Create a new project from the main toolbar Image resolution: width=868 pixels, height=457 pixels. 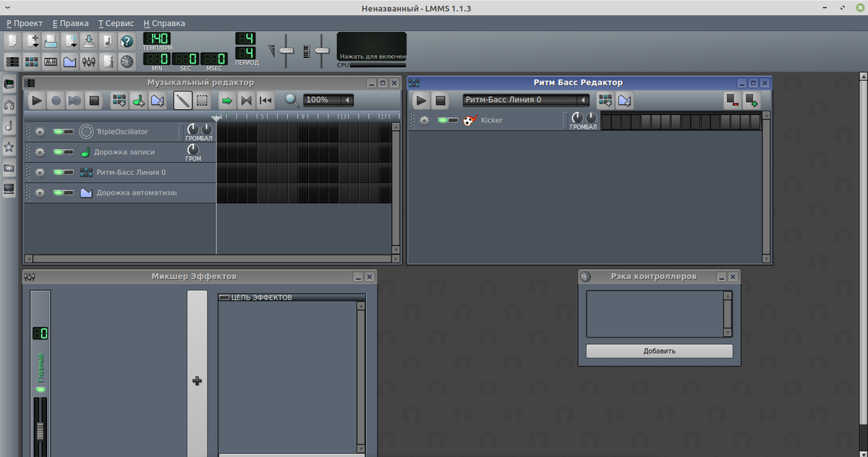coord(12,41)
